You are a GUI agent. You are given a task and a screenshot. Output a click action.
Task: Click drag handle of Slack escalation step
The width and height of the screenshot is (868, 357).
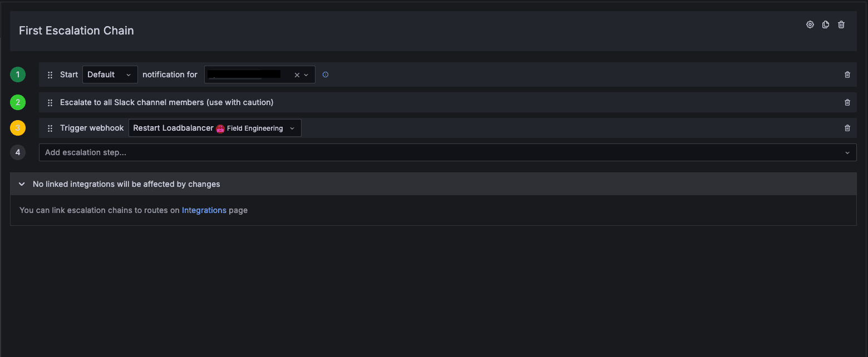pos(50,103)
